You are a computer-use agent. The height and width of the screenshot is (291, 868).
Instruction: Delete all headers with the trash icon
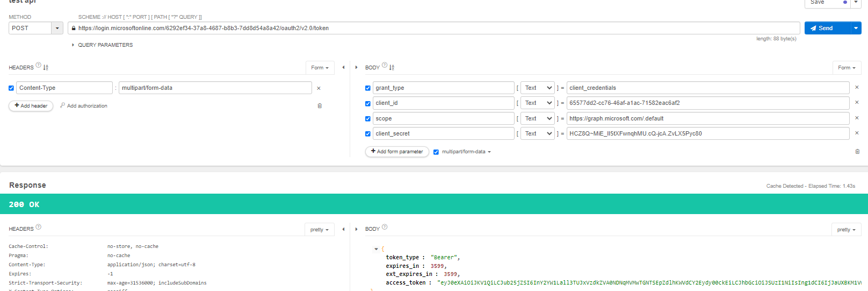pos(320,106)
